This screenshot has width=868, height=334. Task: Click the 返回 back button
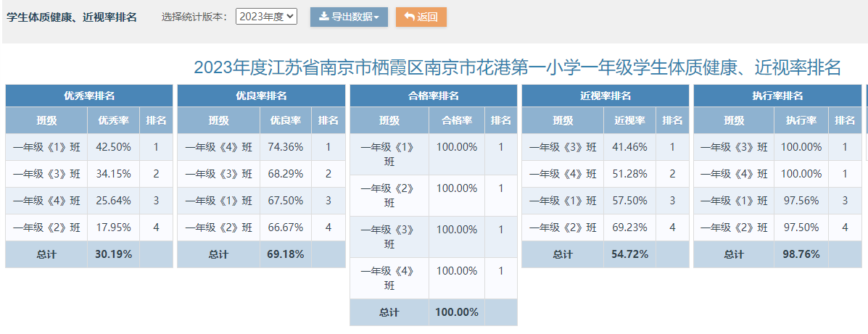click(x=421, y=17)
